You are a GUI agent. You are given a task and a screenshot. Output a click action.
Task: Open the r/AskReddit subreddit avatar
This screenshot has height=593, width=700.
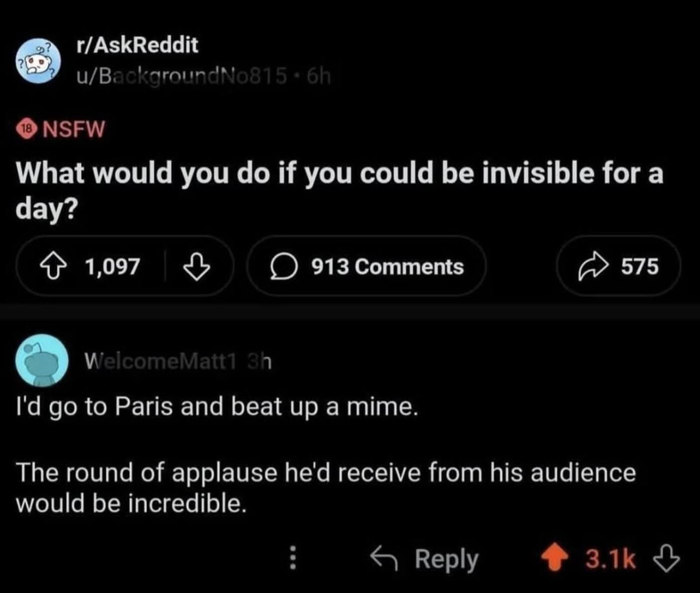coord(39,61)
